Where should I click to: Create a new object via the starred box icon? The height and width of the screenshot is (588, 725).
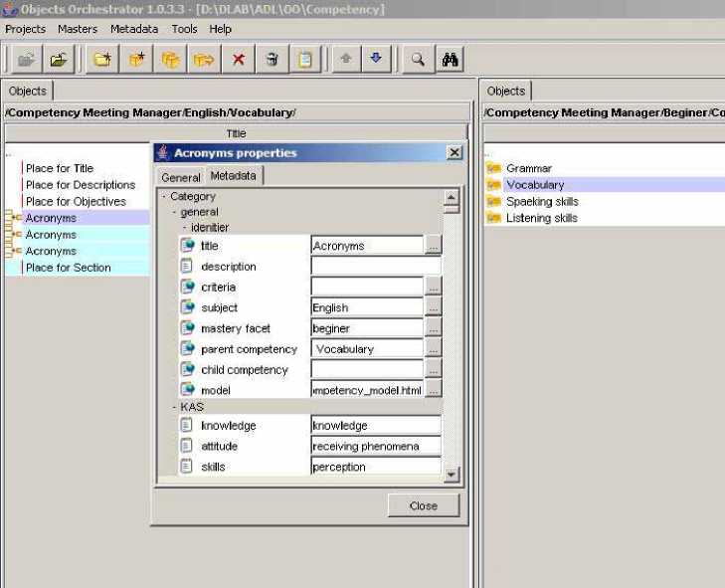tap(136, 60)
